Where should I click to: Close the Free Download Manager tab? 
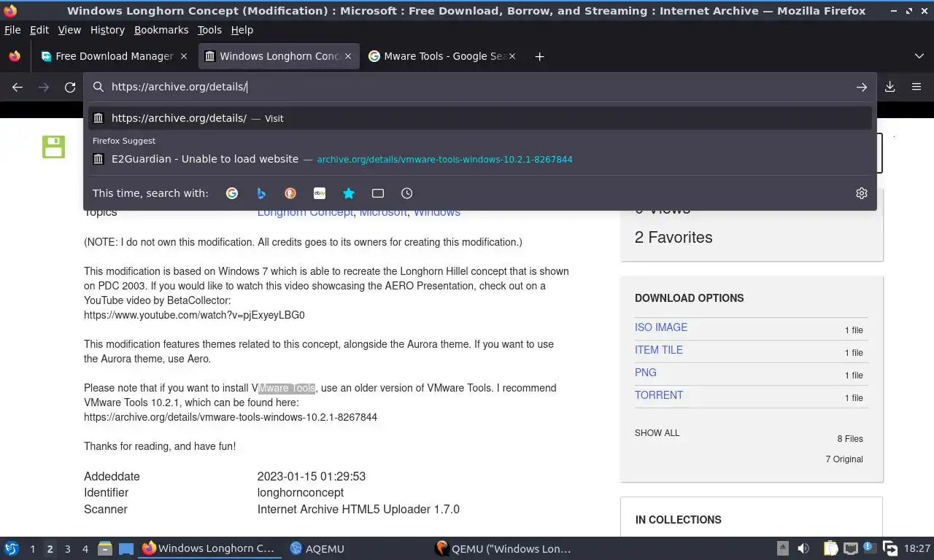click(x=184, y=56)
